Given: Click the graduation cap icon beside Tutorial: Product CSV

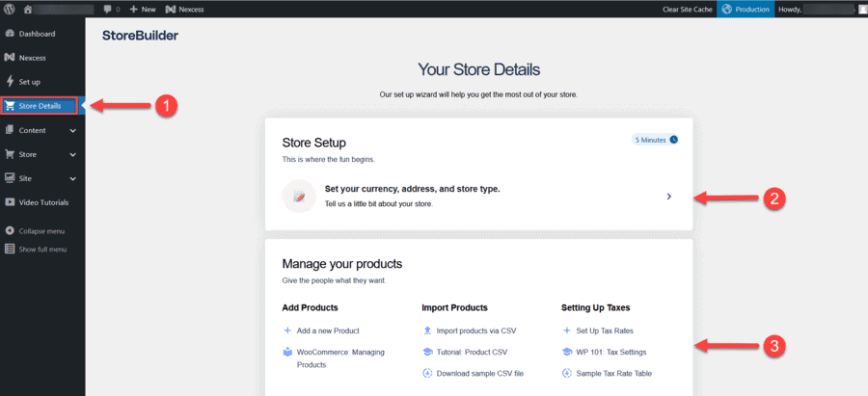Looking at the screenshot, I should pos(427,352).
